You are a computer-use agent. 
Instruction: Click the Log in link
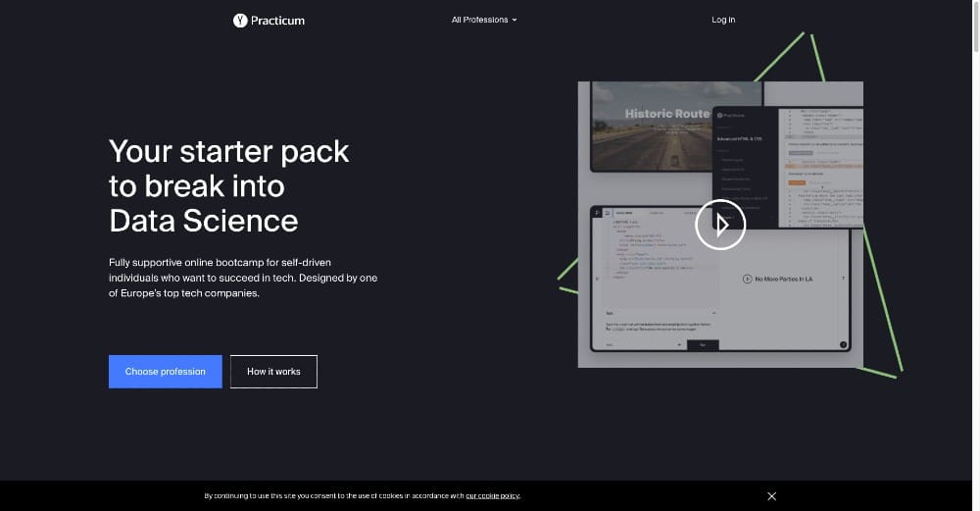point(723,20)
